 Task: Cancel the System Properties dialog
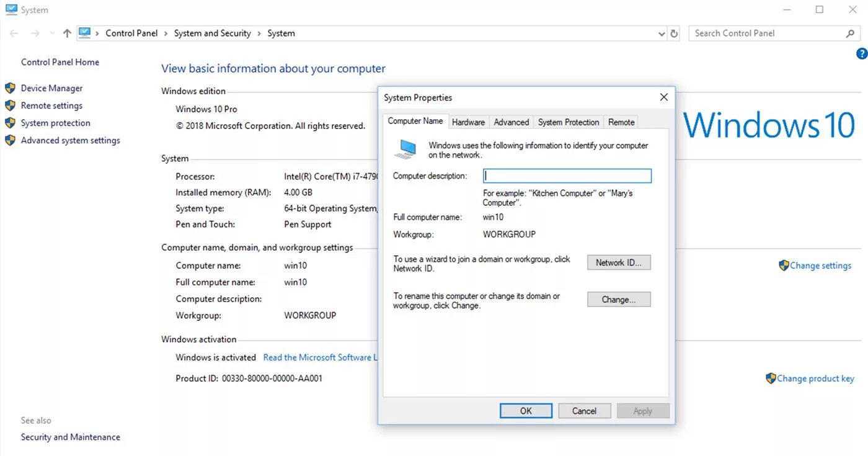584,411
